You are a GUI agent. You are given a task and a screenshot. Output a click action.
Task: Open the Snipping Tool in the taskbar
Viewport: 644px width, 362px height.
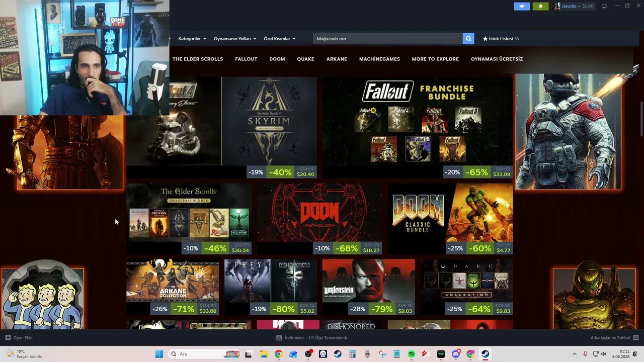point(382,354)
